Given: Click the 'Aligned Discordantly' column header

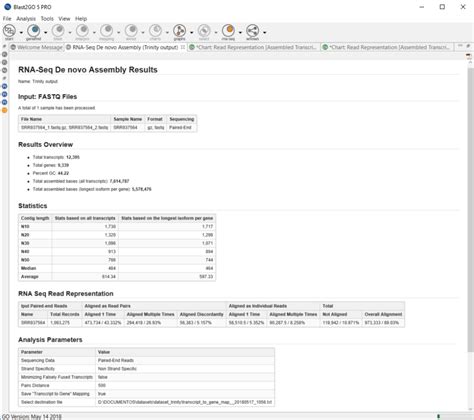Looking at the screenshot, I should pos(202,314).
